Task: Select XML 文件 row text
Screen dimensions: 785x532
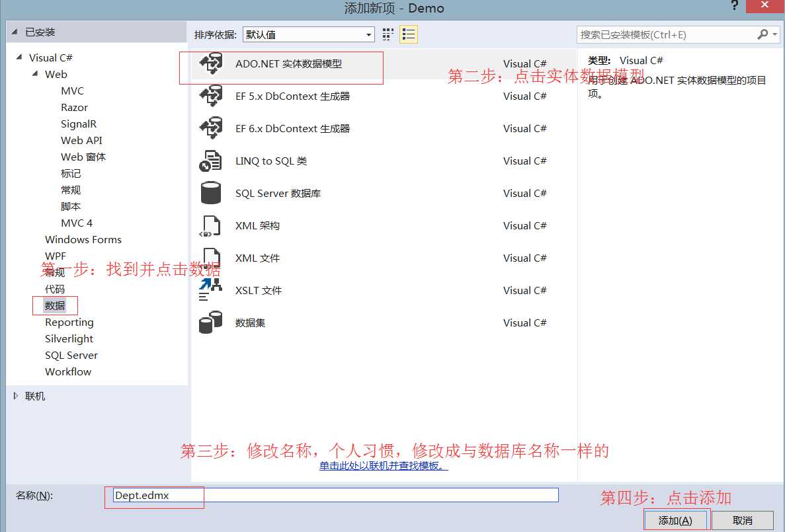Action: (x=257, y=258)
